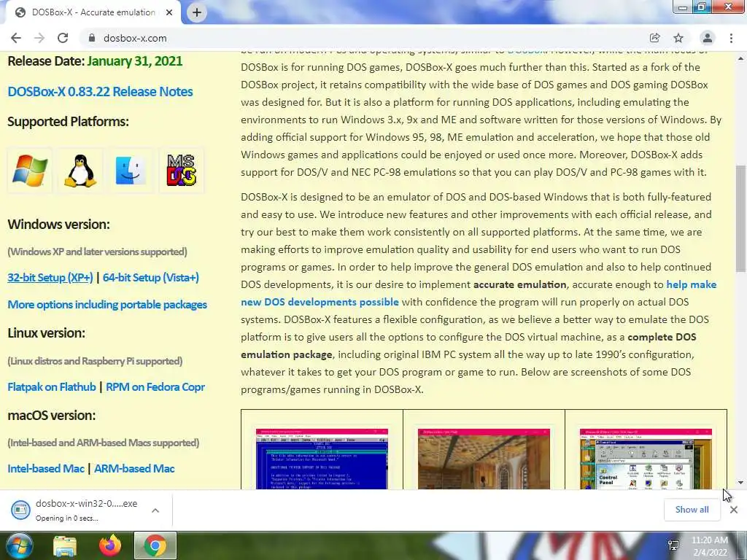Open Flatpak on Flathub link
This screenshot has width=747, height=560.
[52, 387]
